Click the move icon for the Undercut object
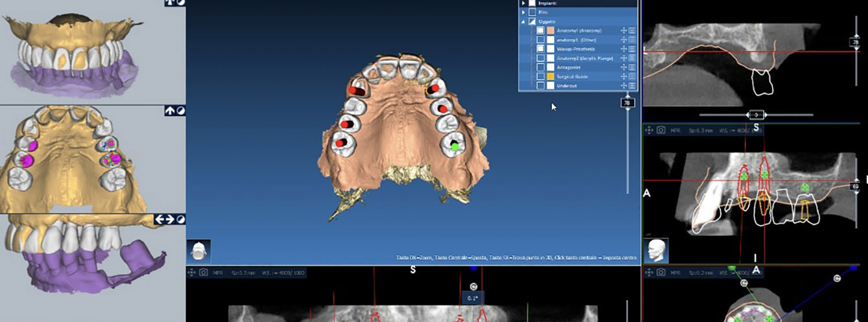 click(624, 85)
